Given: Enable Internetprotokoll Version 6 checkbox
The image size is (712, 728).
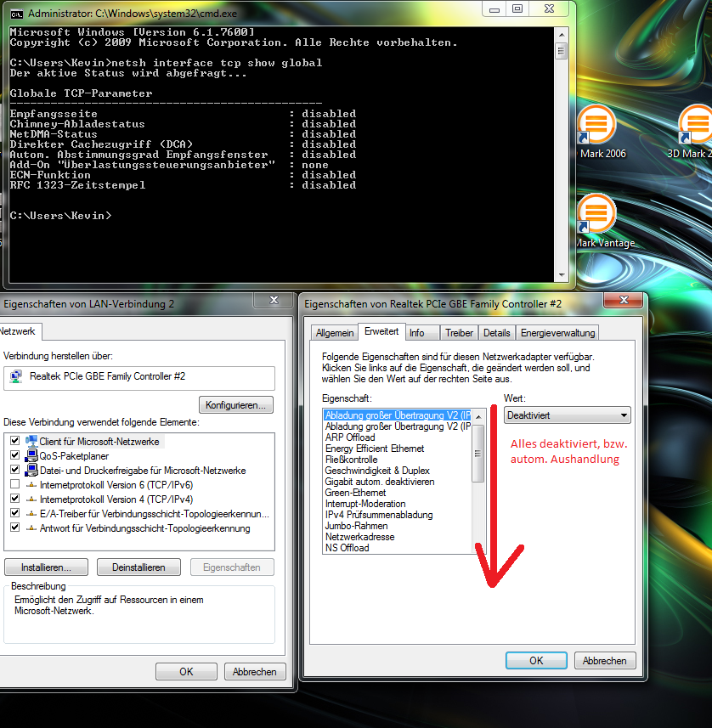Looking at the screenshot, I should (x=14, y=484).
